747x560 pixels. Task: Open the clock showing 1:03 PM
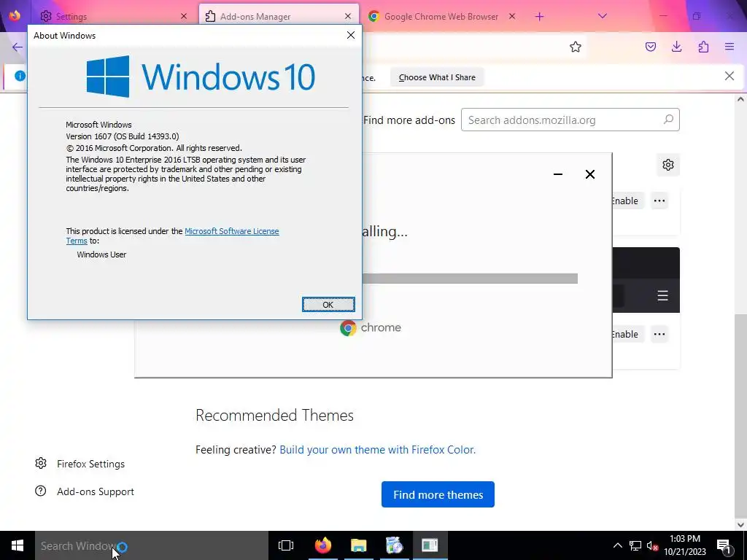tap(684, 545)
